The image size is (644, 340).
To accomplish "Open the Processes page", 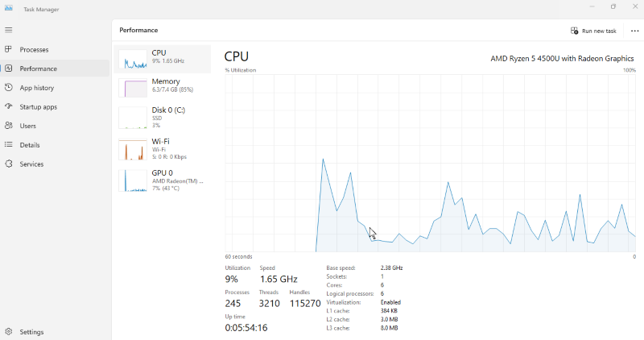I will pos(34,50).
